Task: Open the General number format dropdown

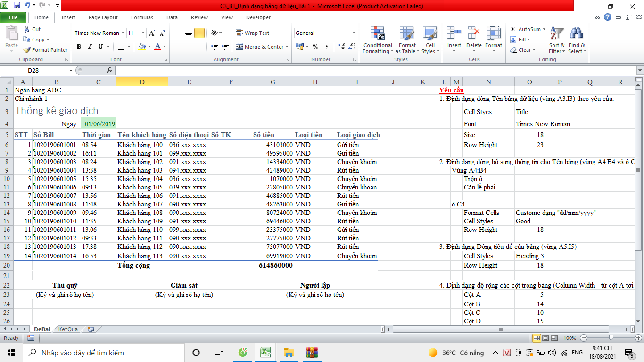Action: click(354, 33)
